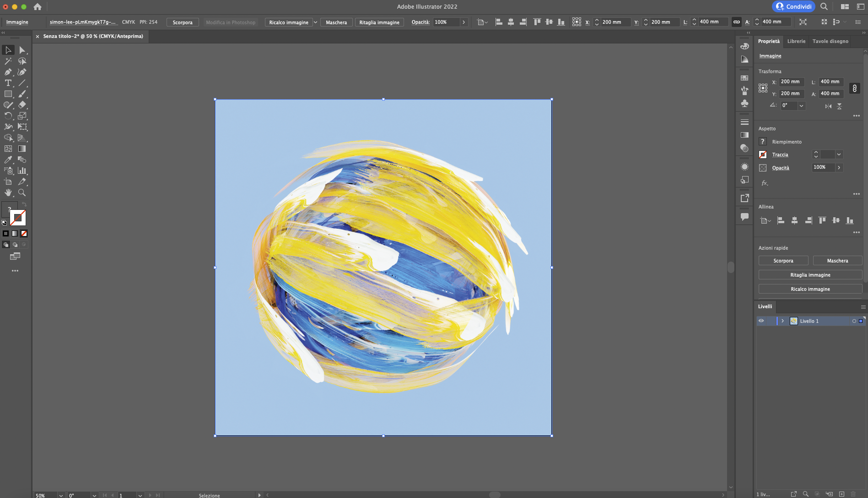Expand Livello 1 in the Layers panel

coord(782,321)
